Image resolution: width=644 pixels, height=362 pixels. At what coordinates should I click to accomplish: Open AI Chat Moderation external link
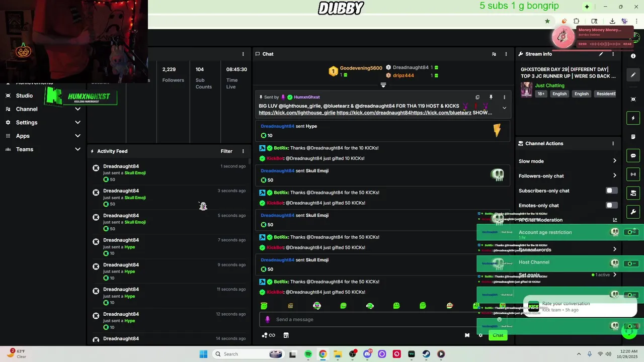point(615,220)
